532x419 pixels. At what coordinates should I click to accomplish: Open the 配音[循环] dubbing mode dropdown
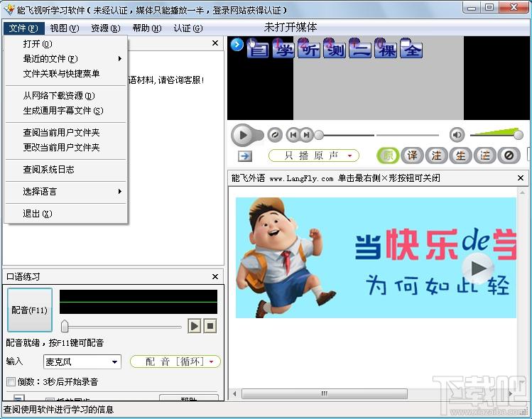(x=175, y=361)
